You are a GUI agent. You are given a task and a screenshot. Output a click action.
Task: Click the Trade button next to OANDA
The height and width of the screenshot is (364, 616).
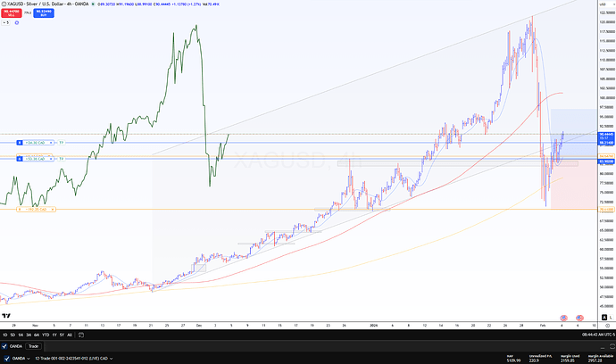point(33,346)
